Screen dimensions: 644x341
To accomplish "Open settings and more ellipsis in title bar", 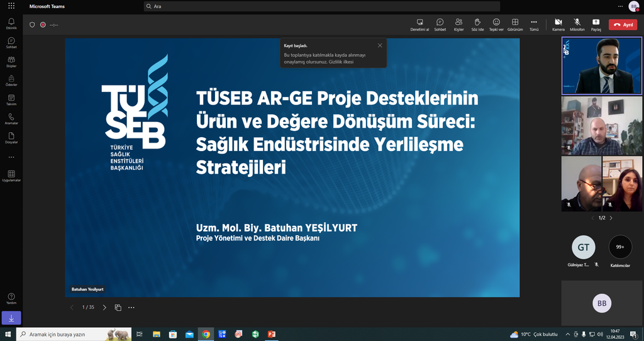I will coord(620,6).
